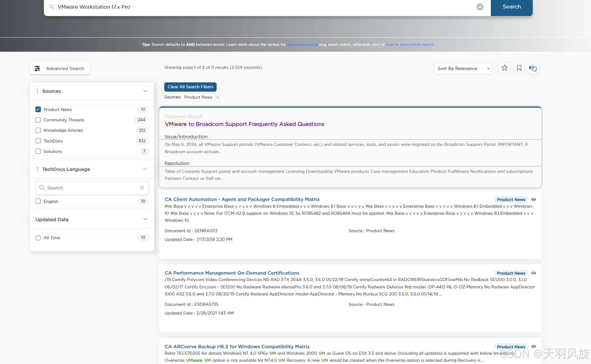Click the TechDocs Language facet heading
Image resolution: width=591 pixels, height=364 pixels.
66,169
